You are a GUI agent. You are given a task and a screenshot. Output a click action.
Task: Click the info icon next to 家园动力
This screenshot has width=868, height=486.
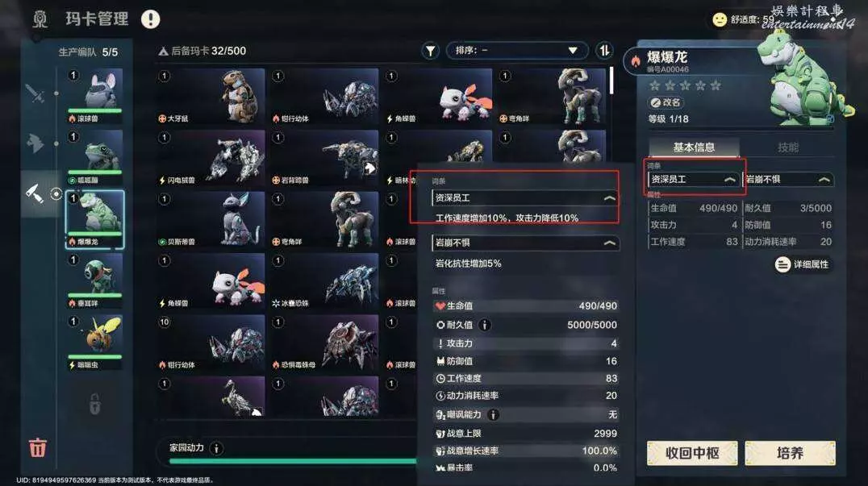coord(216,448)
